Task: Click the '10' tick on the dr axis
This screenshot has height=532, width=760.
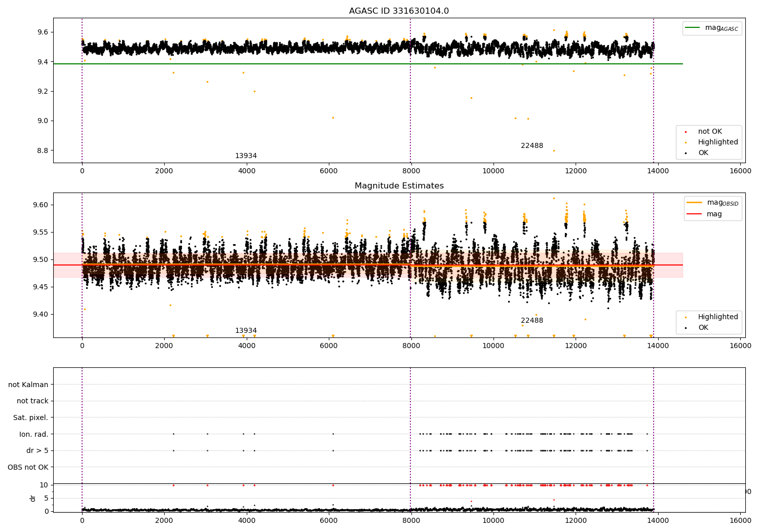Action: 44,485
